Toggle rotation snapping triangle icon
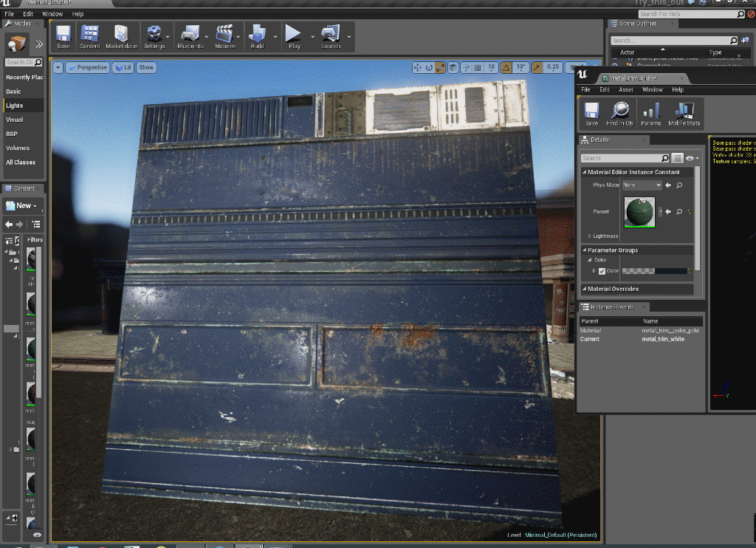Viewport: 756px width, 548px height. click(506, 67)
